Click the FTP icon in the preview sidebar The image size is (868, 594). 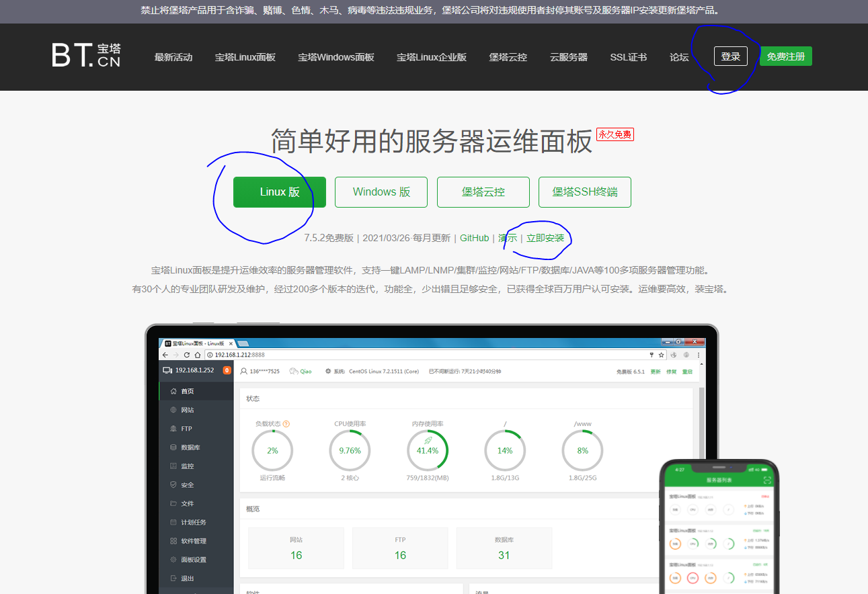pyautogui.click(x=173, y=429)
